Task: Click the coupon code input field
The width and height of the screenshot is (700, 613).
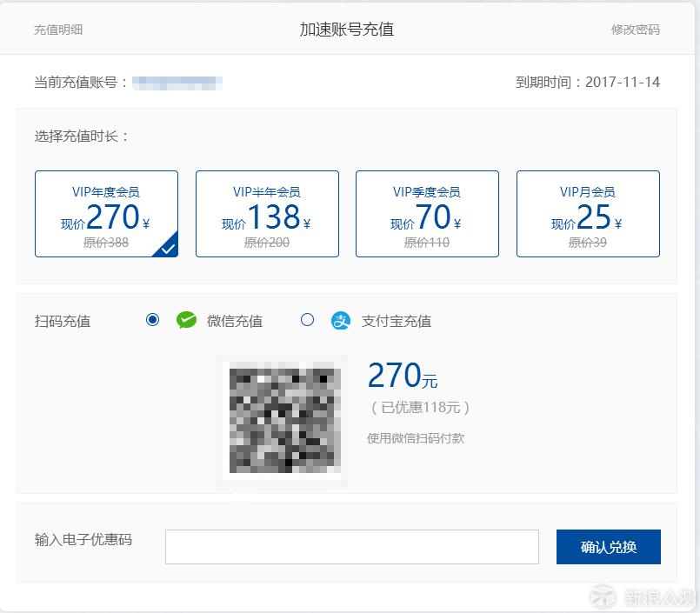Action: 351,547
